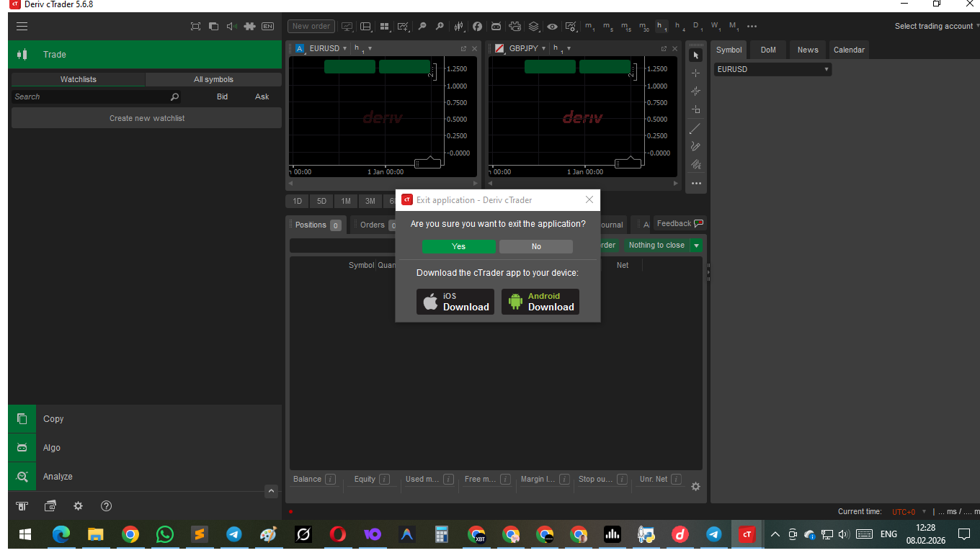Image resolution: width=980 pixels, height=553 pixels.
Task: Open the candlestick chart type icon
Action: [459, 27]
